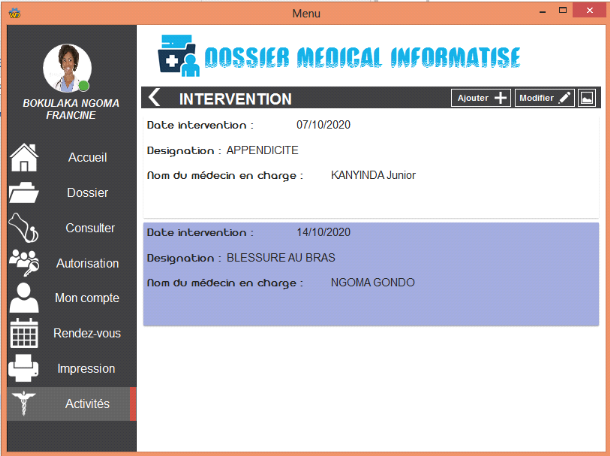The width and height of the screenshot is (610, 456).
Task: Click the Dossier Medical Informatise logo icon
Action: 179,56
